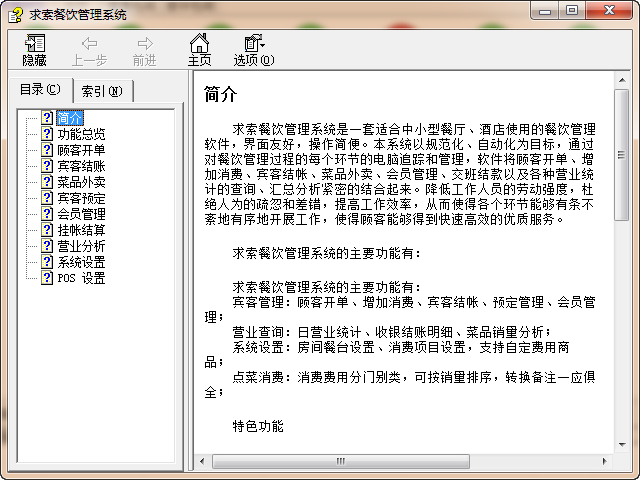Switch to the 索引(N) tab
640x480 pixels.
point(102,91)
